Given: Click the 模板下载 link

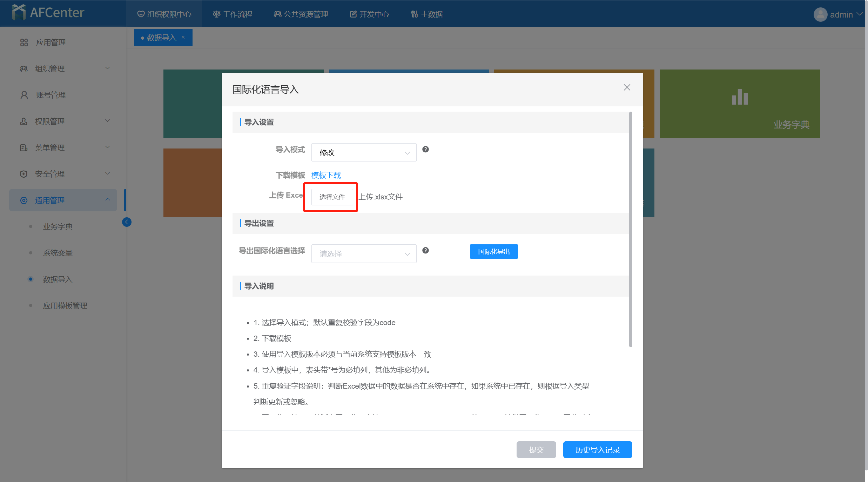Looking at the screenshot, I should coord(326,175).
